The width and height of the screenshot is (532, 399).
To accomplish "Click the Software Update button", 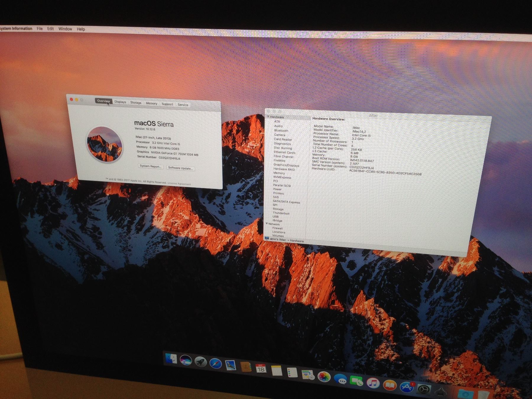I will pyautogui.click(x=180, y=168).
